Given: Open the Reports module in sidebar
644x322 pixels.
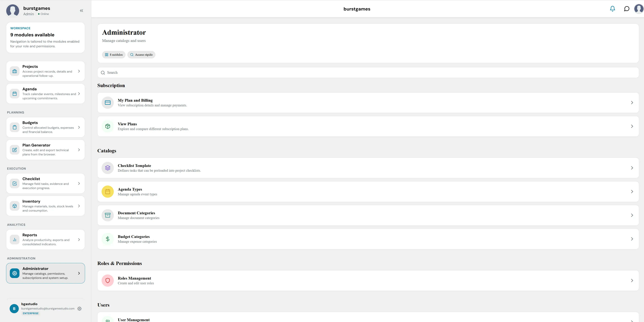Looking at the screenshot, I should (45, 239).
